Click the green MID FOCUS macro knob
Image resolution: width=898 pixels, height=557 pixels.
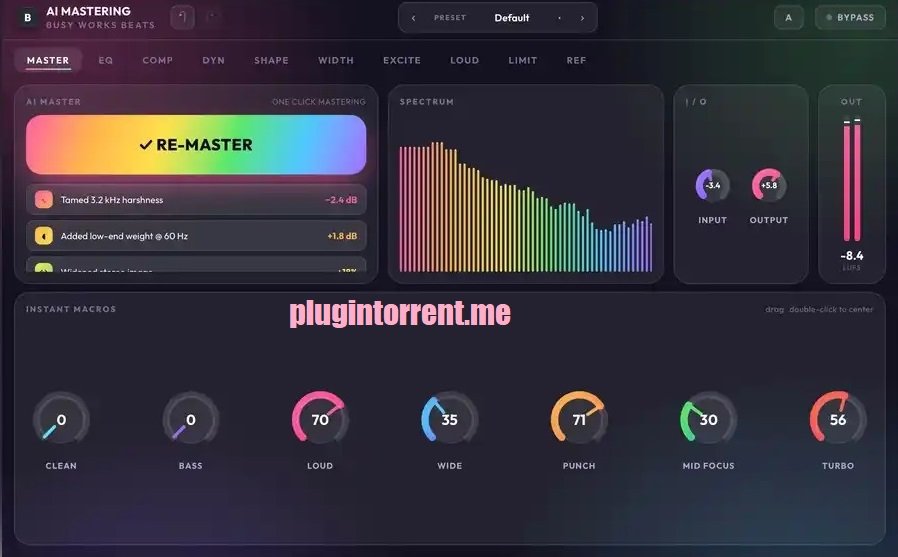coord(708,420)
